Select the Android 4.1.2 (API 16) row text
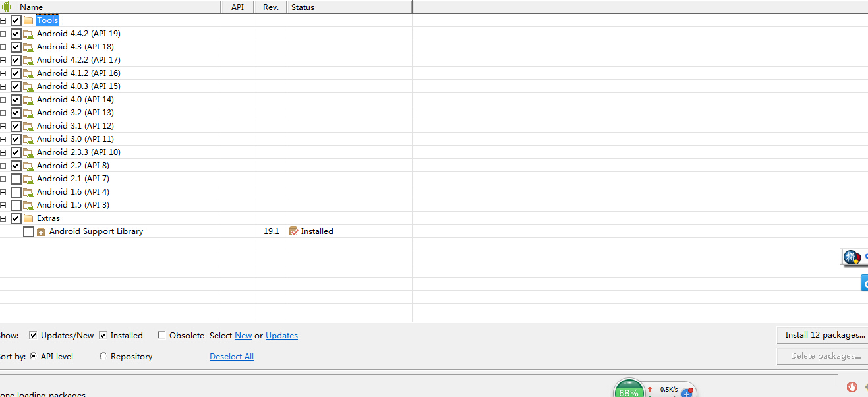This screenshot has height=397, width=868. 78,73
